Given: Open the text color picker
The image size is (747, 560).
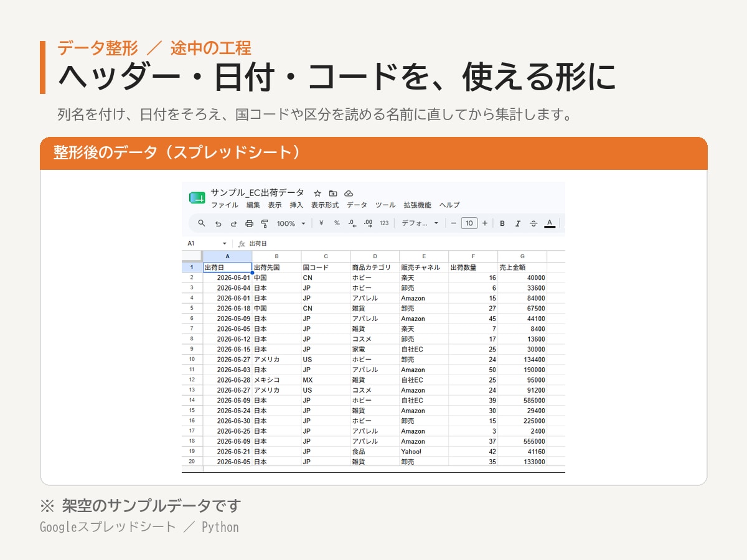Looking at the screenshot, I should click(x=550, y=223).
